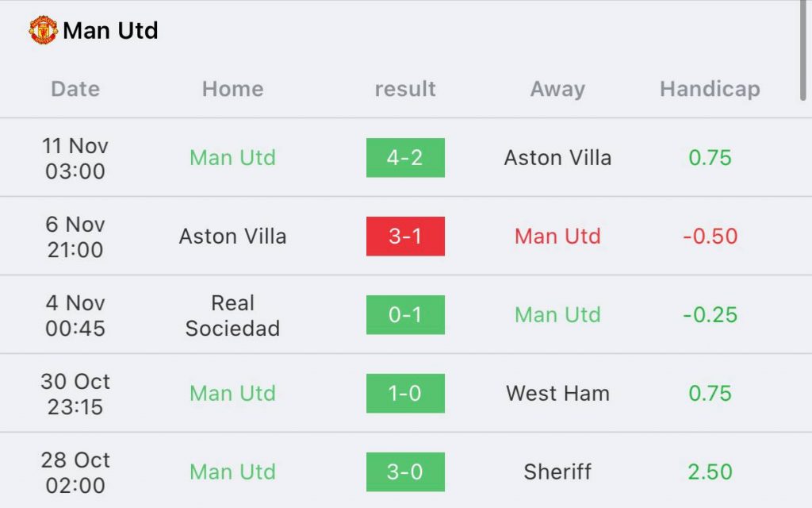Sort by the Handicap column header
The image size is (812, 508).
pos(710,89)
